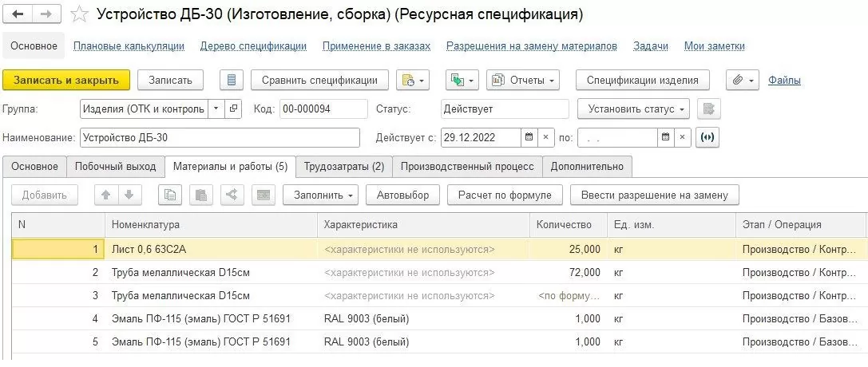Expand the Группа dropdown list

(216, 109)
